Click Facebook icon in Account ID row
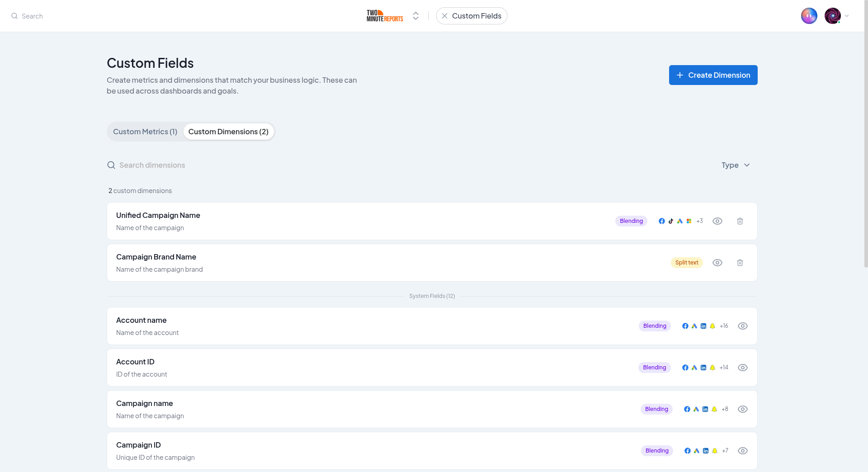 click(685, 368)
